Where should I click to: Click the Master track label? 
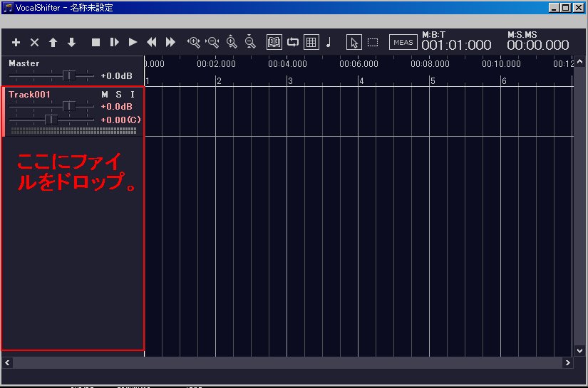pyautogui.click(x=24, y=63)
